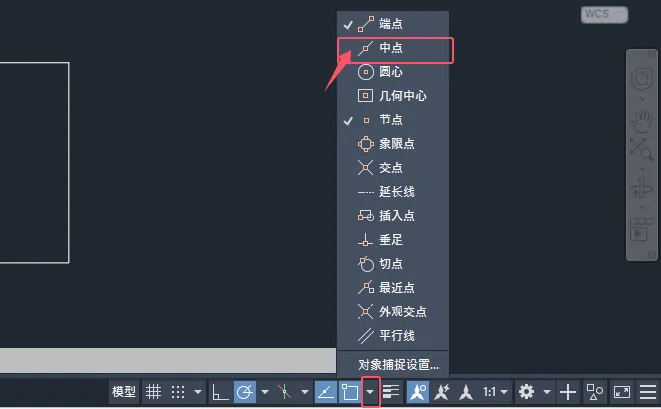Toggle object snap tracking icon
This screenshot has height=409, width=661.
pos(325,392)
